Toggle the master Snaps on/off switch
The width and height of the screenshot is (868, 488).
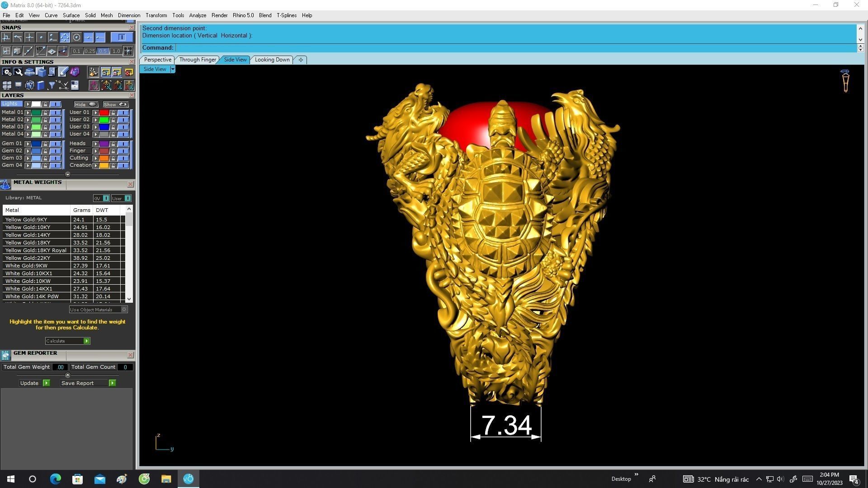click(122, 38)
